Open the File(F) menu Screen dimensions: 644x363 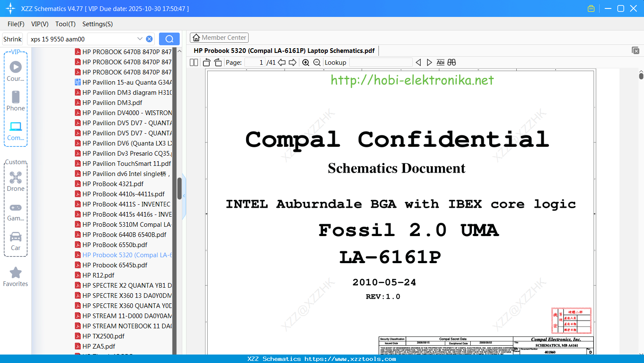pyautogui.click(x=16, y=24)
